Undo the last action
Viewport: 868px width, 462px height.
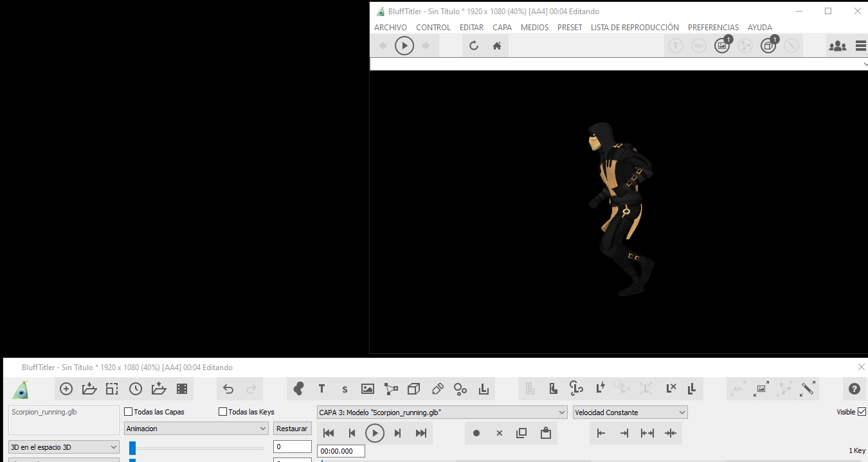[x=228, y=389]
